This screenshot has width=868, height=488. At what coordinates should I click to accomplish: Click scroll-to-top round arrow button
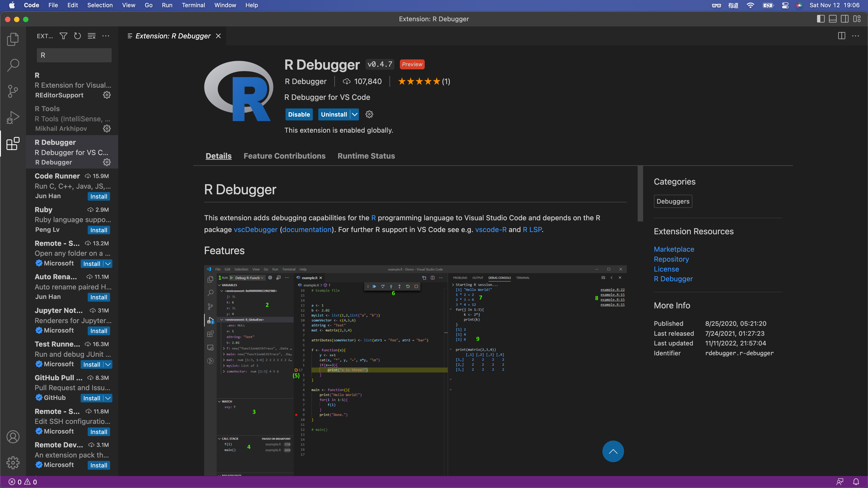coord(613,451)
